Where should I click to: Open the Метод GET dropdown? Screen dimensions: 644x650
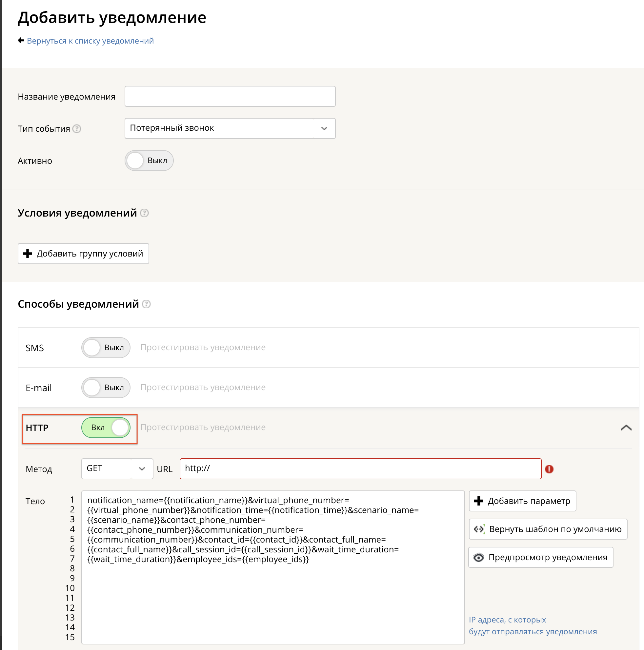coord(117,468)
